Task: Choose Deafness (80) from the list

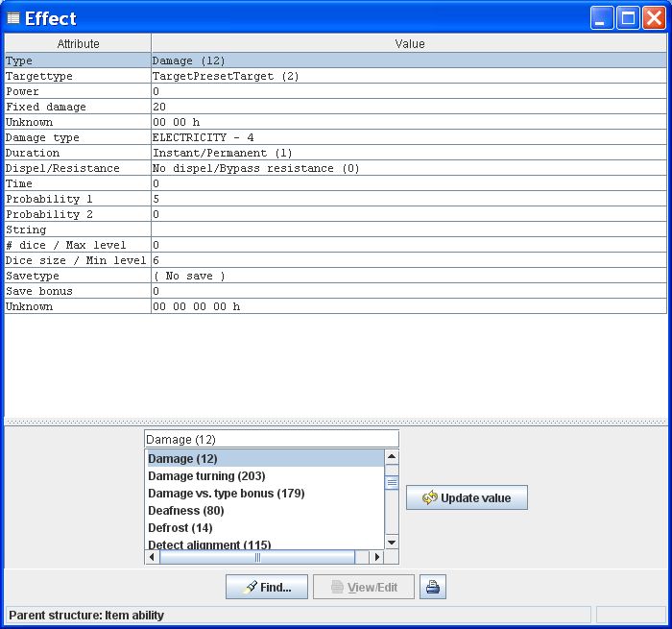Action: tap(186, 511)
